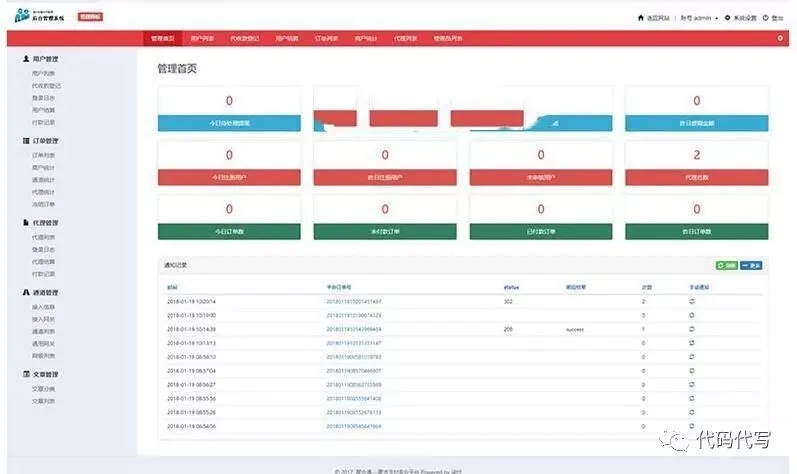Open 付款记录 under 用户管理 in sidebar
This screenshot has width=797, height=474.
click(43, 122)
